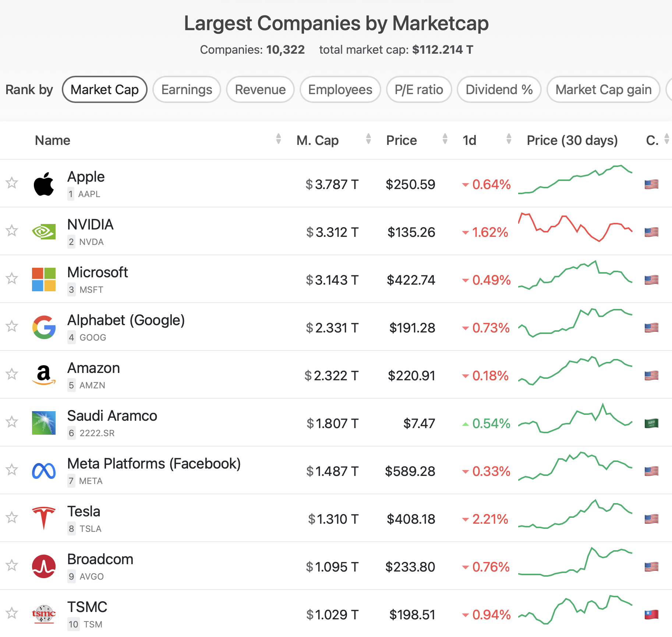Toggle the star for Saudi Aramco
The image size is (672, 637).
pos(12,422)
